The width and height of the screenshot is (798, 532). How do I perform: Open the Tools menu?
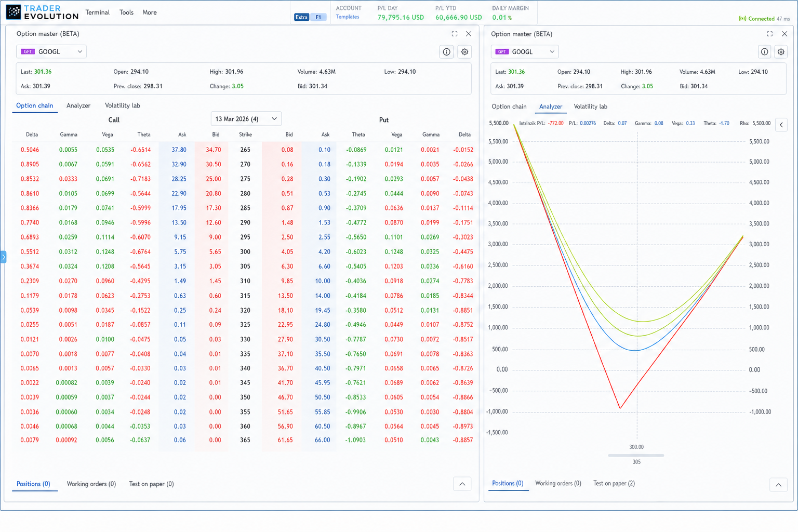pos(126,12)
